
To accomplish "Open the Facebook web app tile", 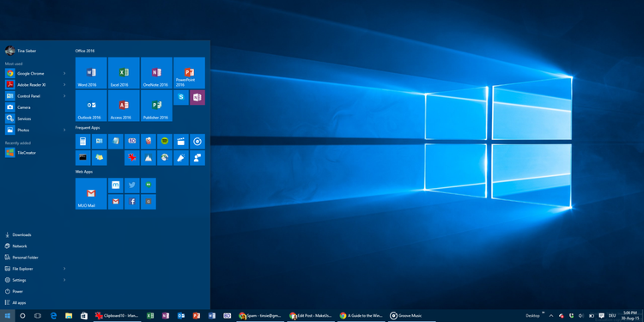I will 132,202.
